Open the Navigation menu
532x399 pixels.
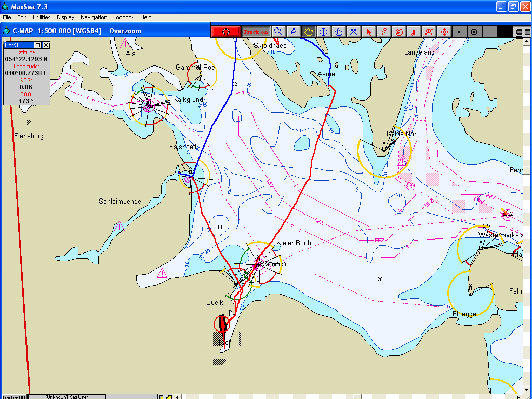(94, 17)
